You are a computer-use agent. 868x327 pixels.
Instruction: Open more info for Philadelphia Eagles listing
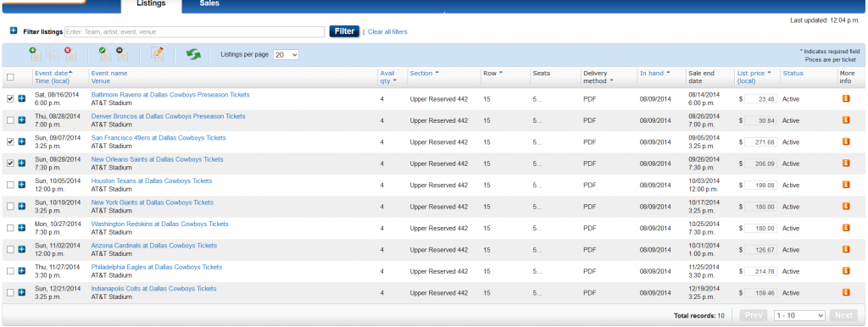pos(846,271)
